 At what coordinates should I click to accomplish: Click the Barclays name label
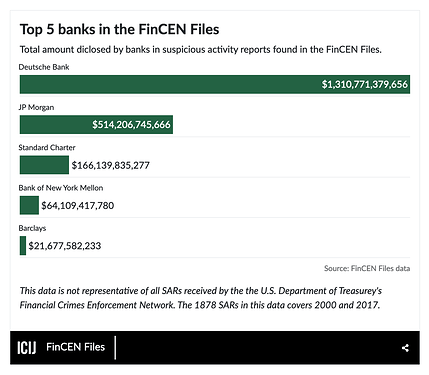coord(32,228)
